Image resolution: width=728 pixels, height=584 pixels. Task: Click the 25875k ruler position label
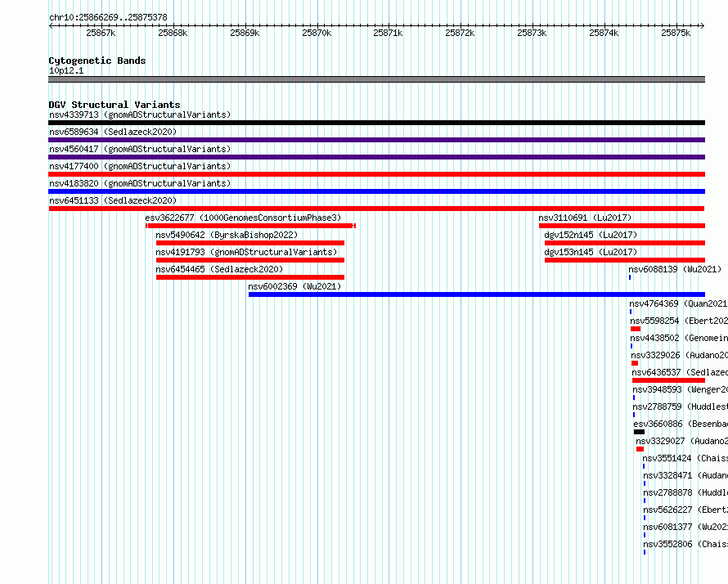tap(676, 33)
